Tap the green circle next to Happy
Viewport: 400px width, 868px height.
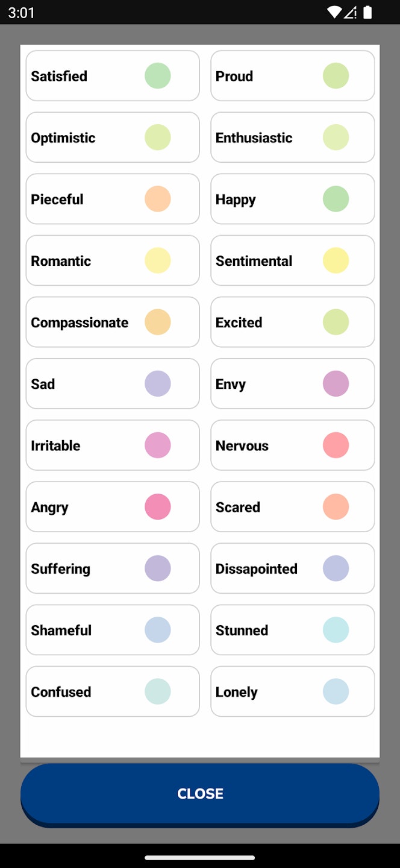[336, 199]
